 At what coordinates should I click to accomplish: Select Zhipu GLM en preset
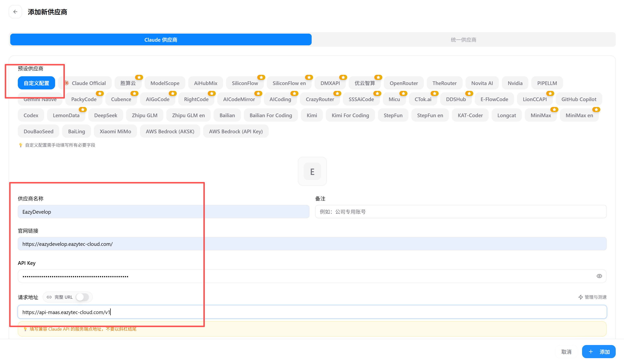pyautogui.click(x=188, y=115)
